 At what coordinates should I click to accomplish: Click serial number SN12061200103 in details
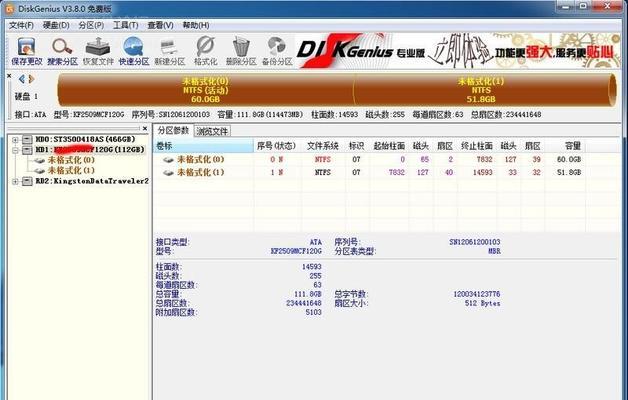pyautogui.click(x=475, y=242)
